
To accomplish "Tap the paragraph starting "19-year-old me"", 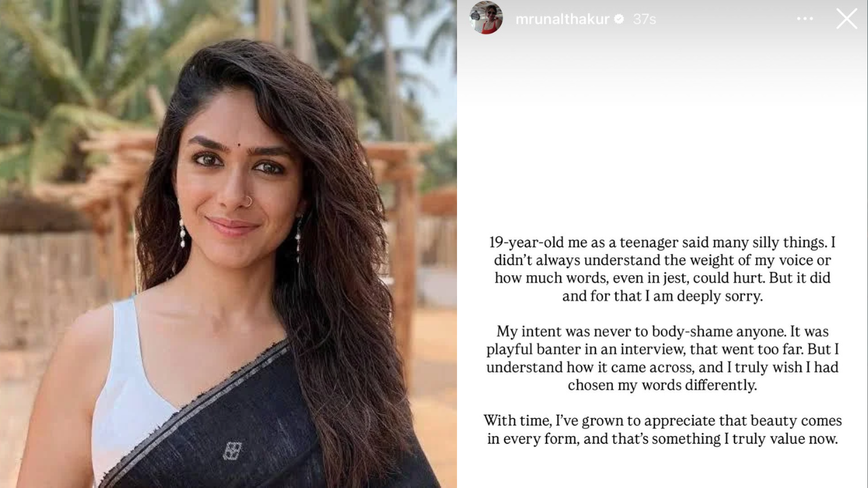I will click(x=662, y=269).
